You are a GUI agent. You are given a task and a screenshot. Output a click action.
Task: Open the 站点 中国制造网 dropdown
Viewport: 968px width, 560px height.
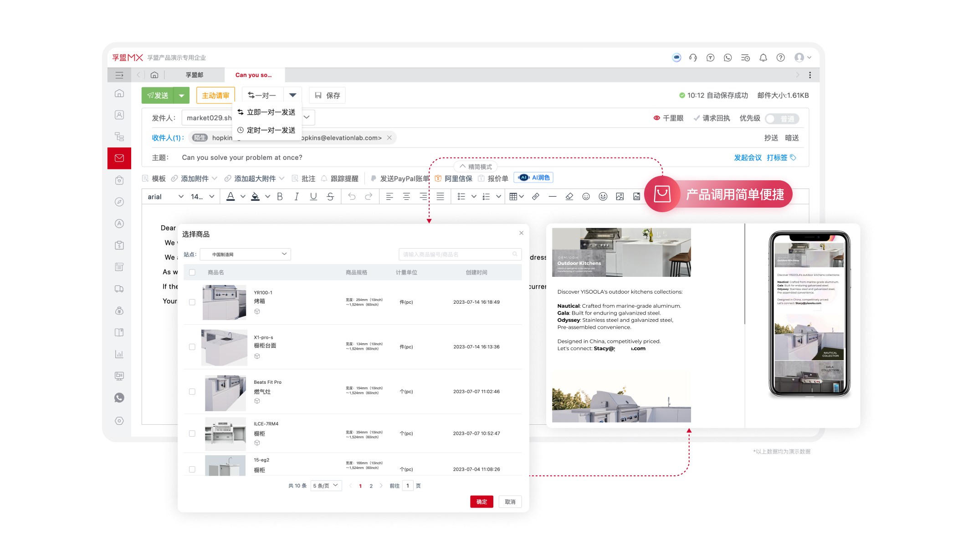pyautogui.click(x=245, y=255)
